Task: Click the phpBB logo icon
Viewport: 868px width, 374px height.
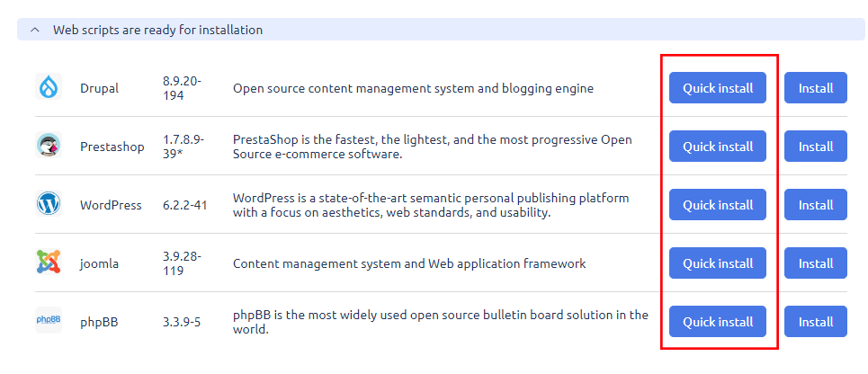Action: point(49,320)
